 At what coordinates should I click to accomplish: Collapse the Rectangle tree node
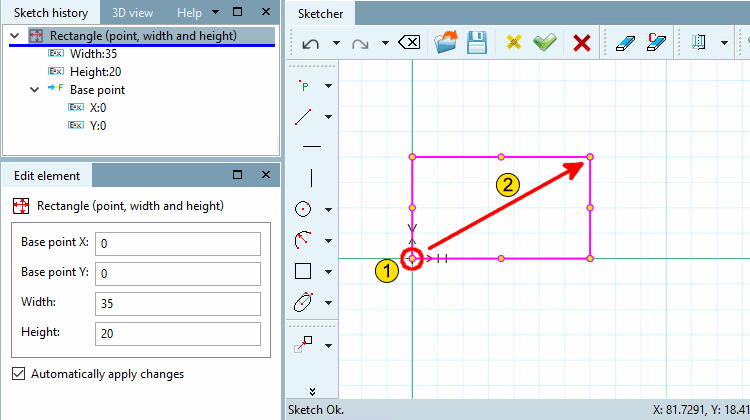(15, 36)
